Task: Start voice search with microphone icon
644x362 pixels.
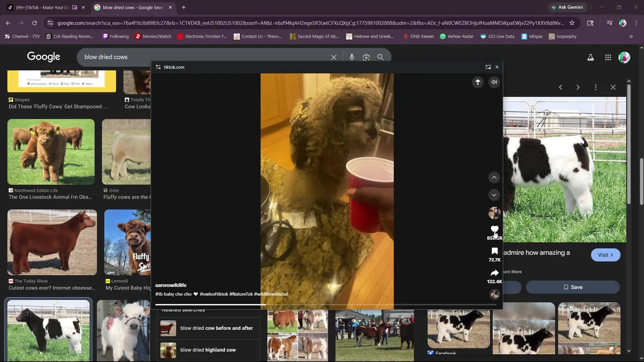Action: point(352,57)
